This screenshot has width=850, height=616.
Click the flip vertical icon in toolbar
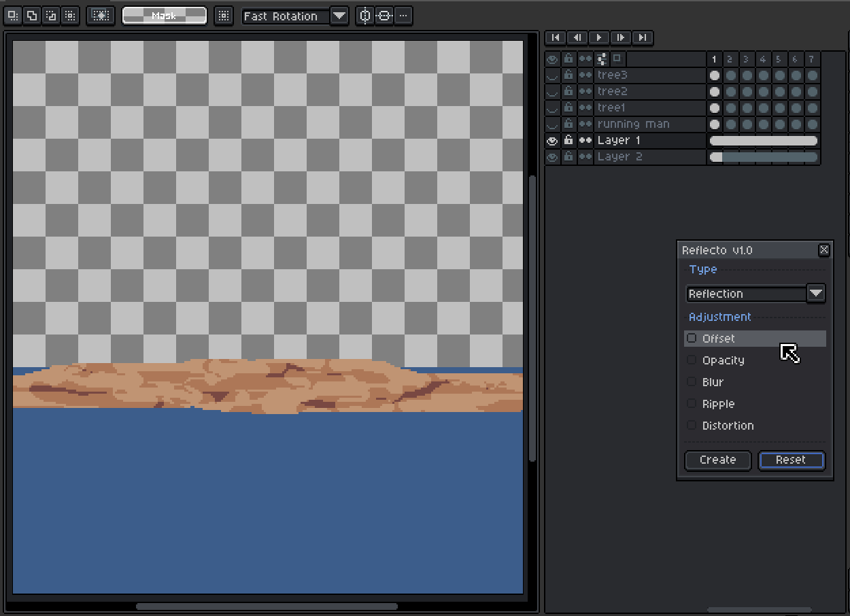[x=384, y=16]
